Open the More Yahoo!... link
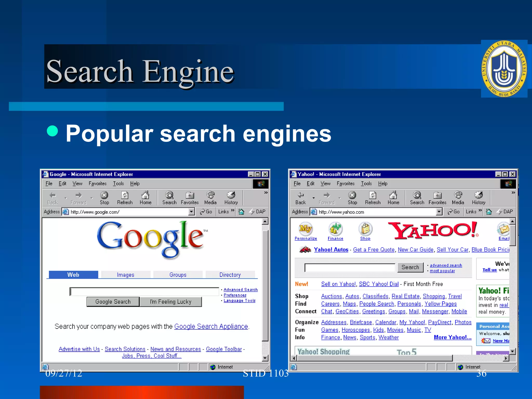This screenshot has width=532, height=399. coord(453,337)
